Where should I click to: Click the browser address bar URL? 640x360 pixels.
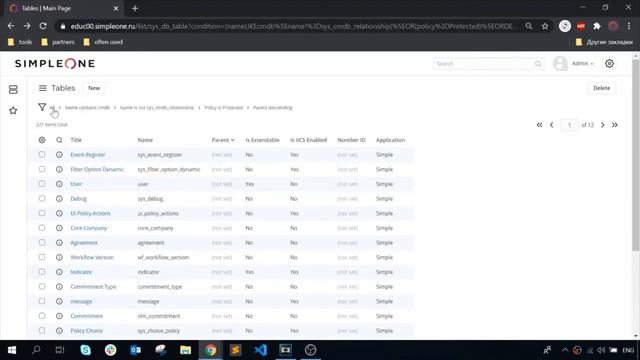(293, 26)
